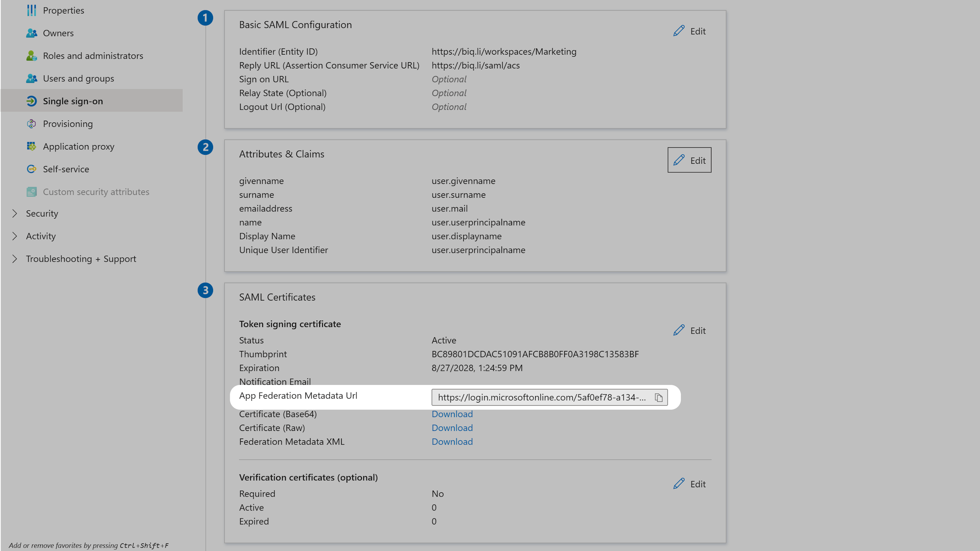
Task: Open the Security section label
Action: [x=42, y=213]
